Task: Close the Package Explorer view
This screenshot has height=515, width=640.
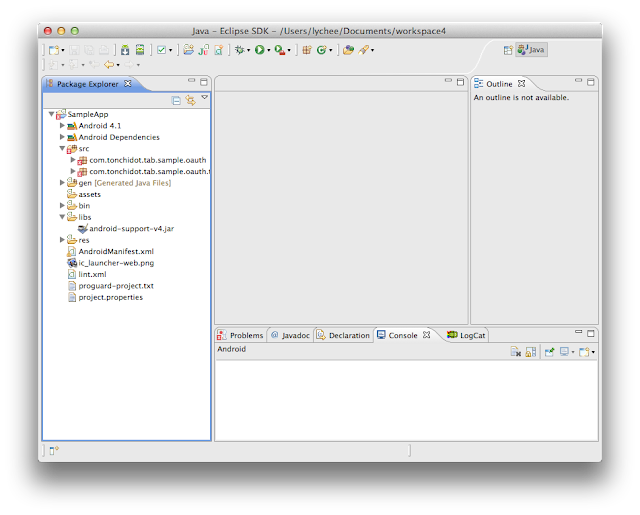Action: [128, 83]
